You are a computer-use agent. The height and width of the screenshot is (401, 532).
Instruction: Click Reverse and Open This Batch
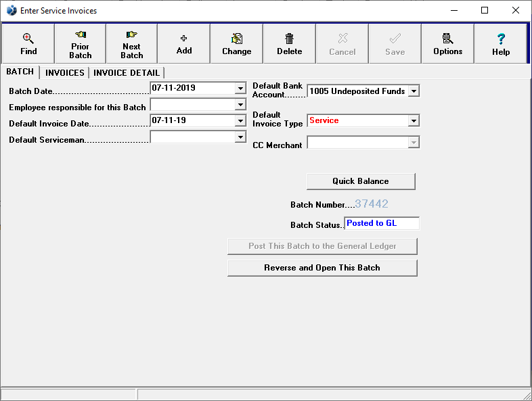[x=322, y=268]
